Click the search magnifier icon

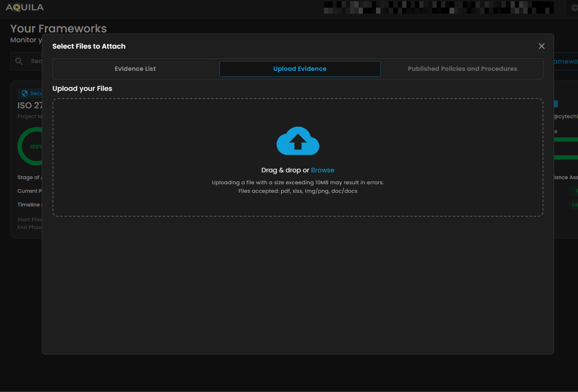click(x=19, y=61)
